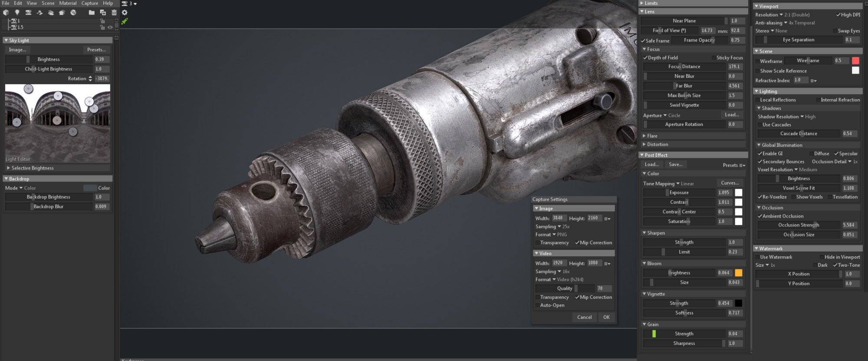The width and height of the screenshot is (868, 361).
Task: Confirm Capture Settings with OK
Action: pyautogui.click(x=606, y=317)
